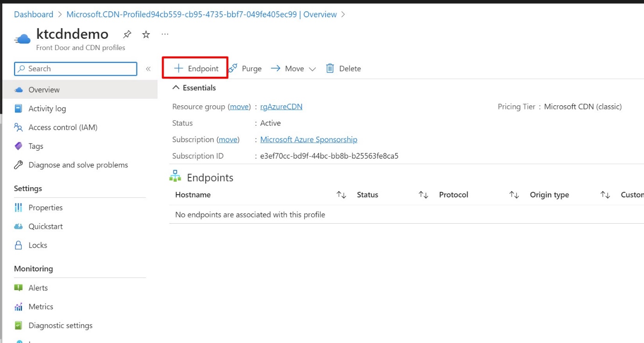The image size is (644, 343).
Task: Add a new Endpoint
Action: pos(195,68)
